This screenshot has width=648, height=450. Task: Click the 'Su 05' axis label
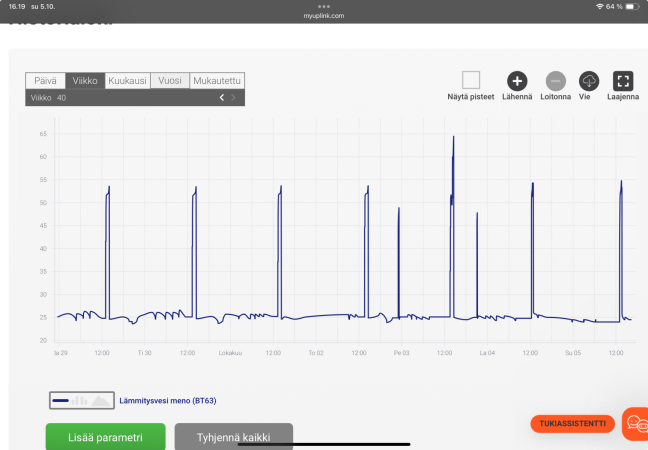[573, 353]
